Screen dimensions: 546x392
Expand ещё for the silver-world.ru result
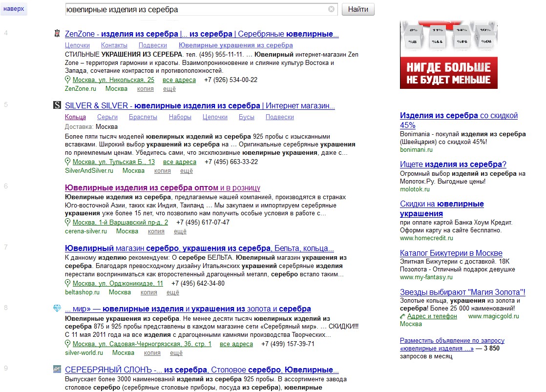point(176,353)
